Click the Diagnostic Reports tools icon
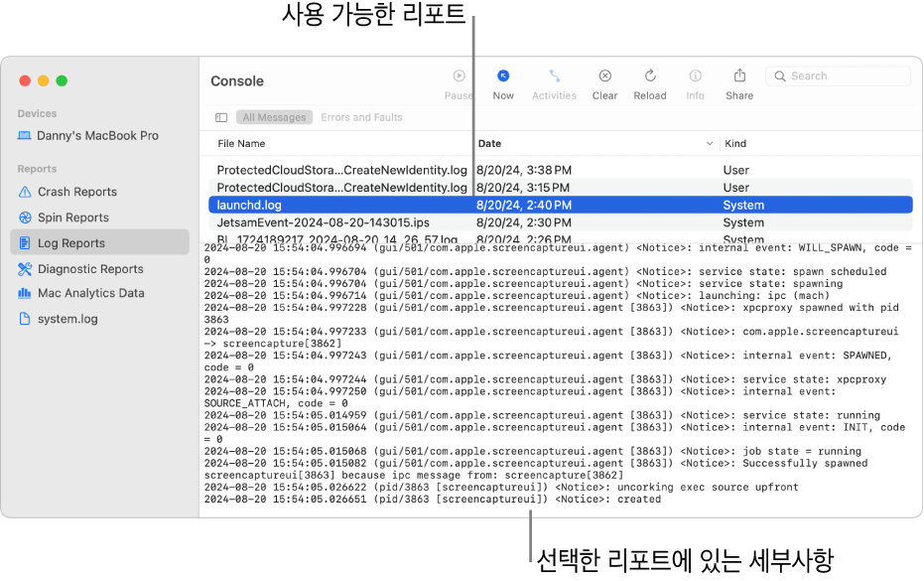 (x=25, y=269)
